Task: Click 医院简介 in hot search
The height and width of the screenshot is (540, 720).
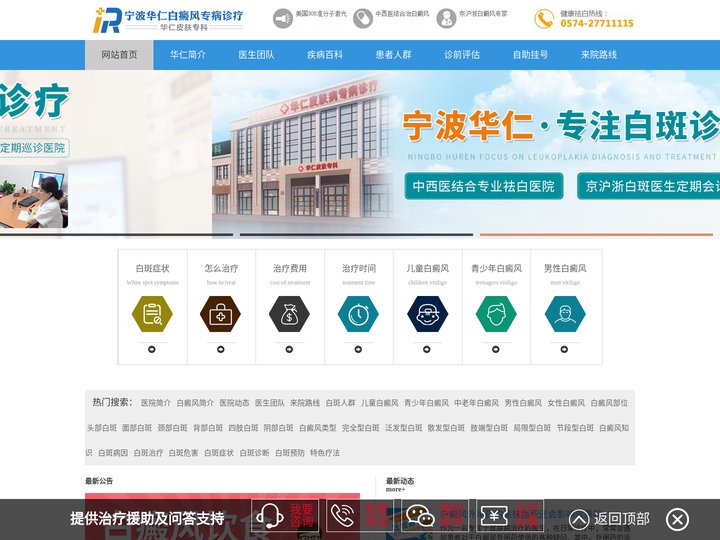Action: click(x=156, y=403)
